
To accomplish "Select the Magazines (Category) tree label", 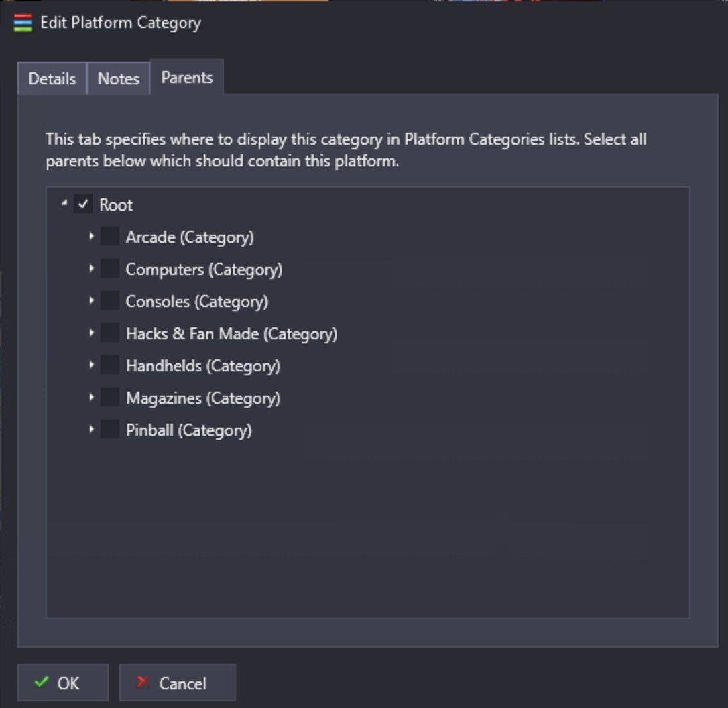I will [203, 398].
